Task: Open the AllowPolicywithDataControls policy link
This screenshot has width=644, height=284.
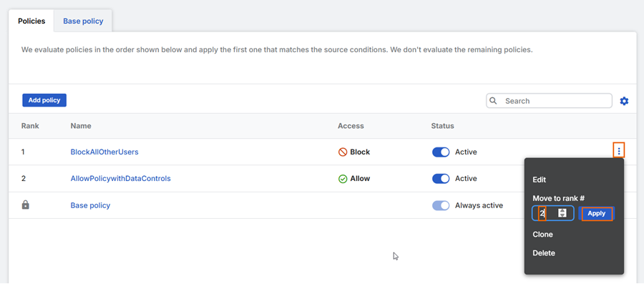Action: [x=121, y=179]
